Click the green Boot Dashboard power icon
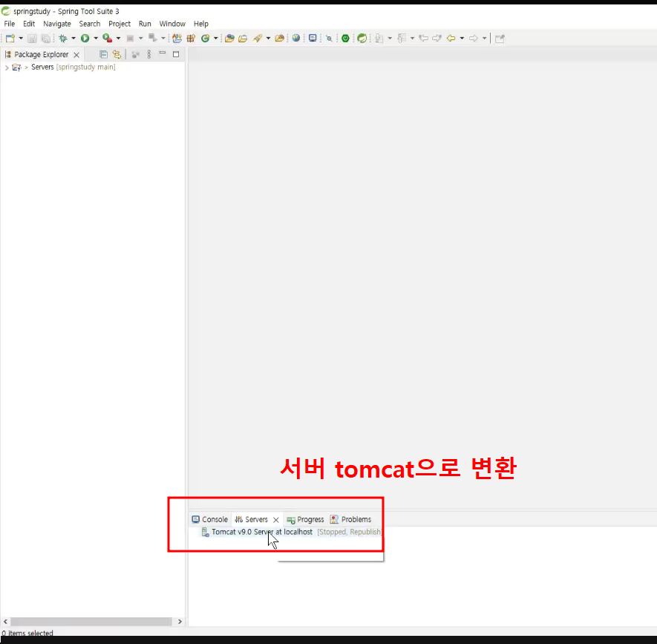Image resolution: width=657 pixels, height=644 pixels. tap(345, 39)
